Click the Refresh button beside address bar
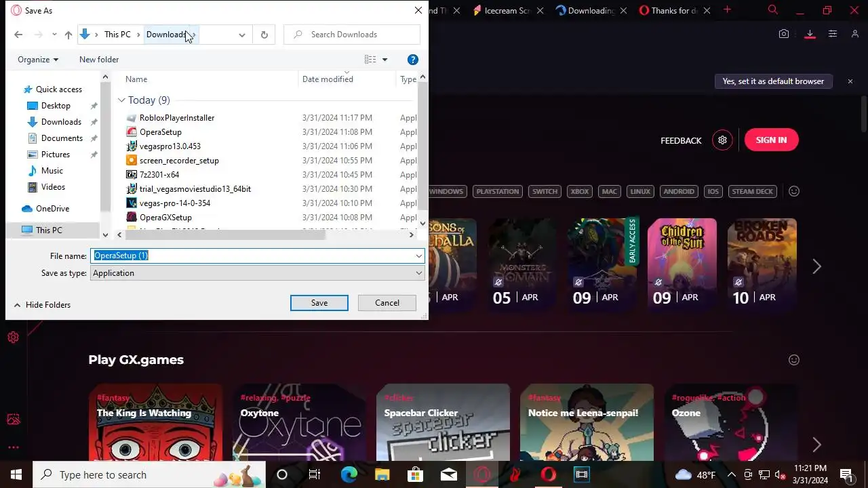This screenshot has height=488, width=868. pyautogui.click(x=264, y=35)
